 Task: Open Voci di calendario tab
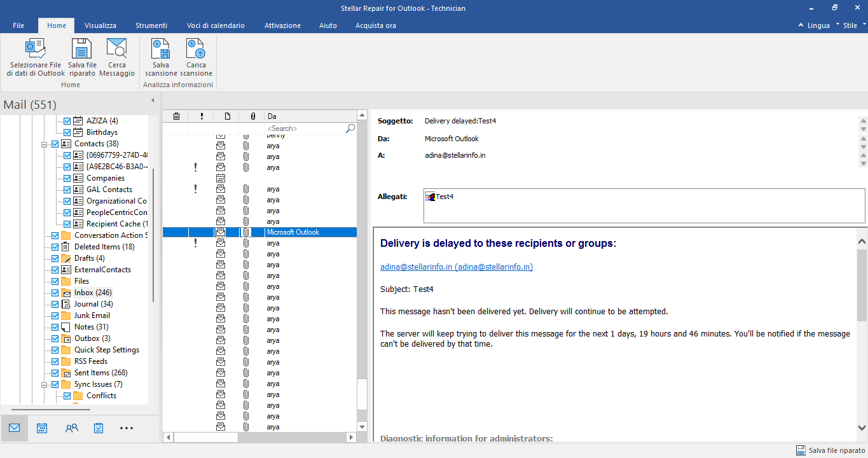pos(216,25)
